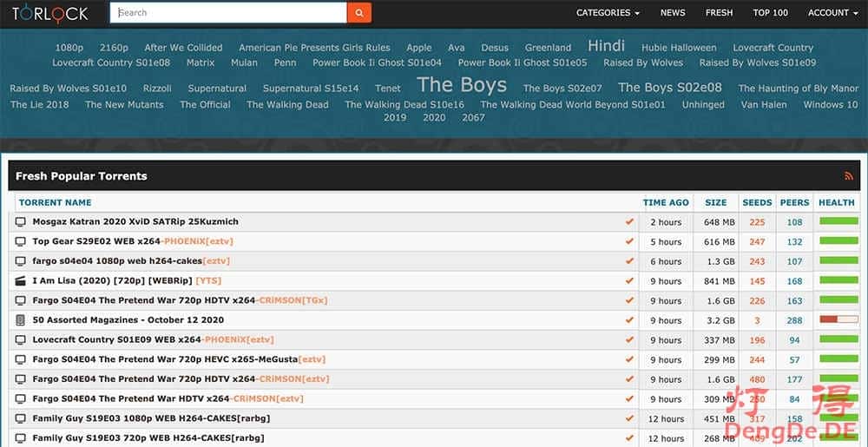Click the orange search magnifier button
The image size is (868, 447).
tap(359, 13)
